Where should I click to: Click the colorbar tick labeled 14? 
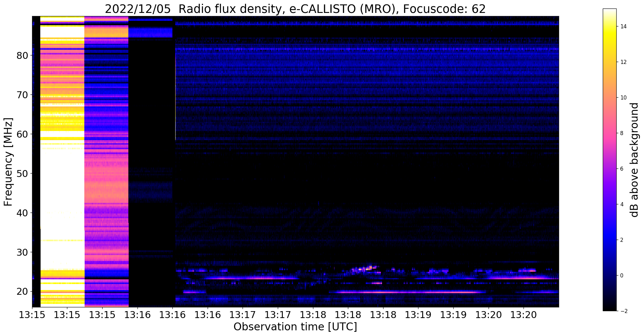623,26
